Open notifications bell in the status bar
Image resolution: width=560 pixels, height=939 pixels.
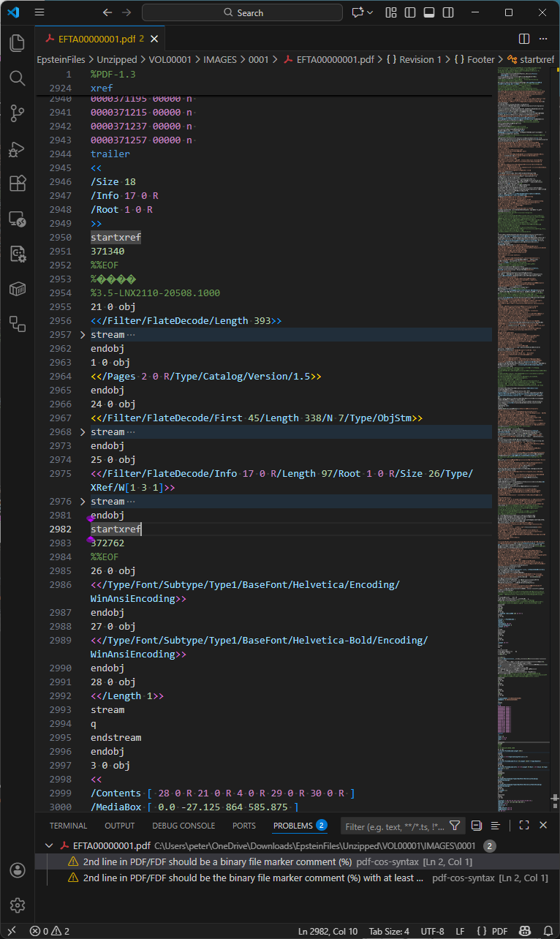[x=547, y=931]
